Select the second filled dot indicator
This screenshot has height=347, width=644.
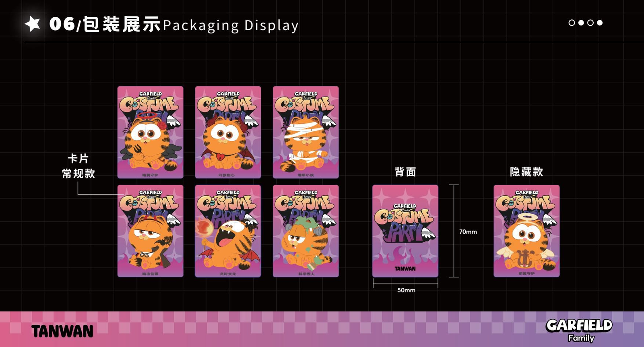point(581,23)
